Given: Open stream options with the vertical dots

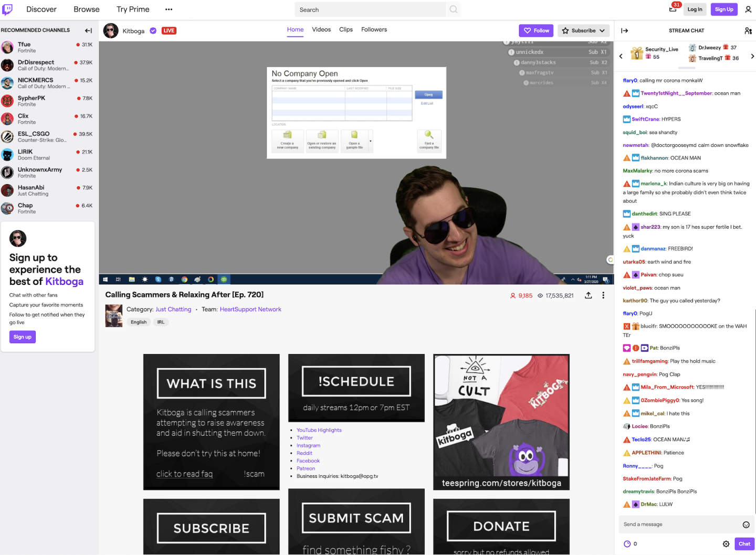Looking at the screenshot, I should tap(603, 295).
